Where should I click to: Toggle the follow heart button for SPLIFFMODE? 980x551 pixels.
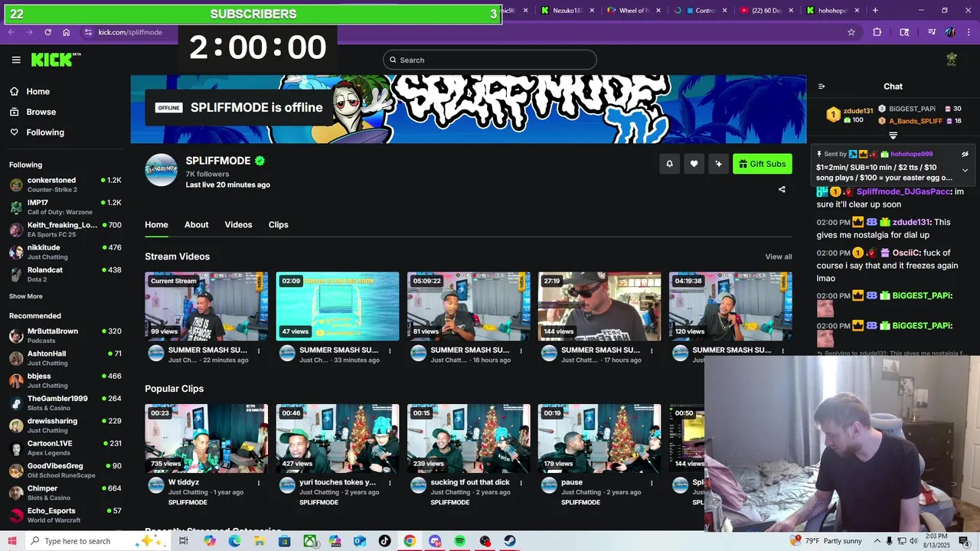click(694, 164)
